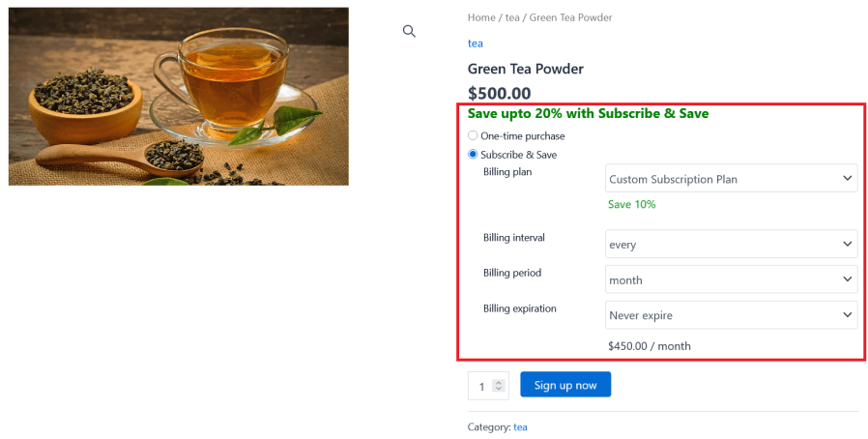
Task: Click the Save upto 20% heading
Action: point(589,113)
